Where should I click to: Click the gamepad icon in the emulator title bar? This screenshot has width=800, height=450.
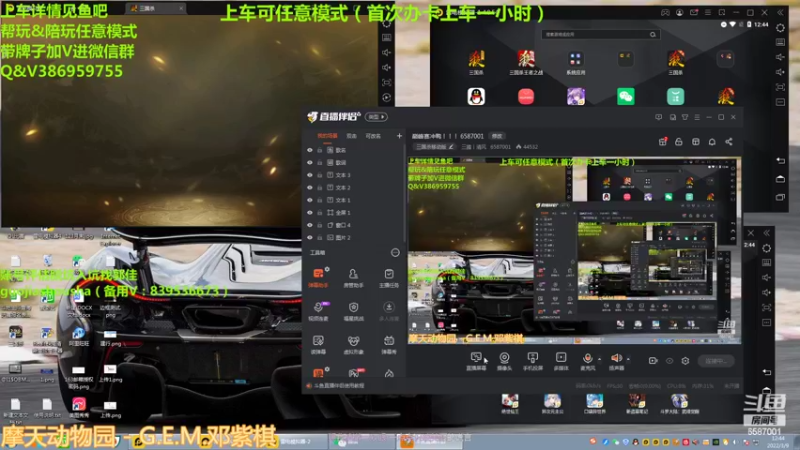point(665,12)
